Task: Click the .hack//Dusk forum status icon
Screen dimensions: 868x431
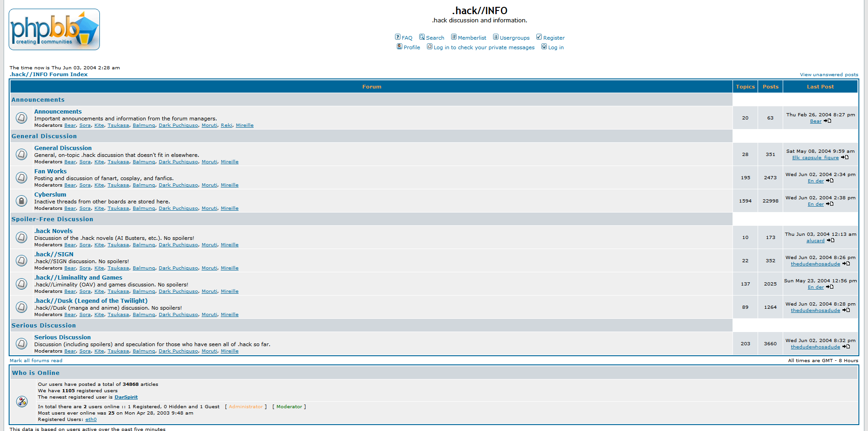Action: tap(21, 307)
